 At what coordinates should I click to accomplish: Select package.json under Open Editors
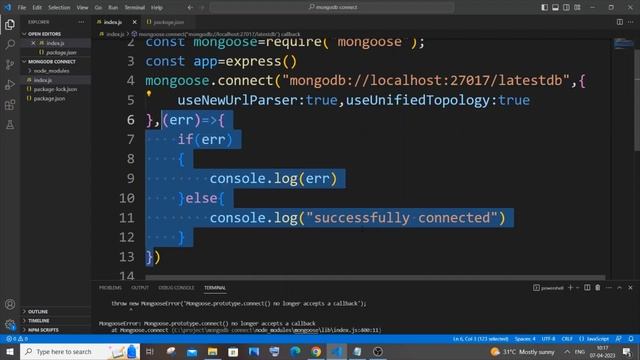[56, 53]
